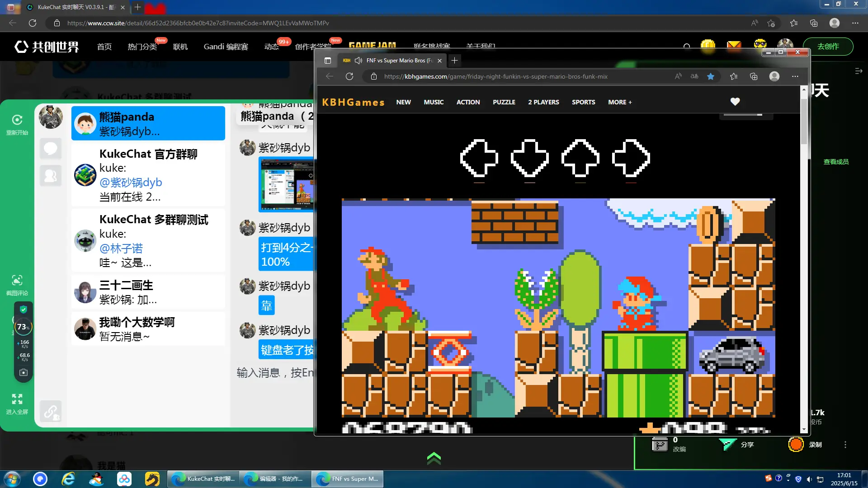Click the 分享 share icon
868x488 pixels.
[728, 445]
